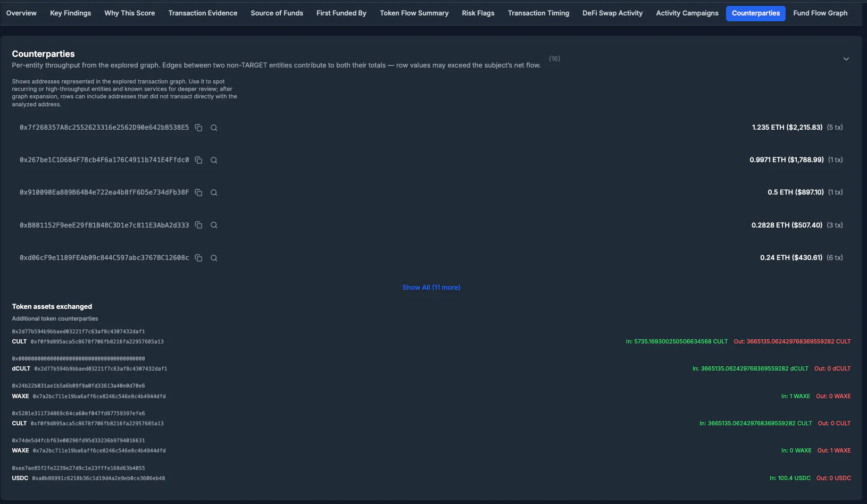Click the (16) counterparties count
The height and width of the screenshot is (504, 867).
point(554,58)
